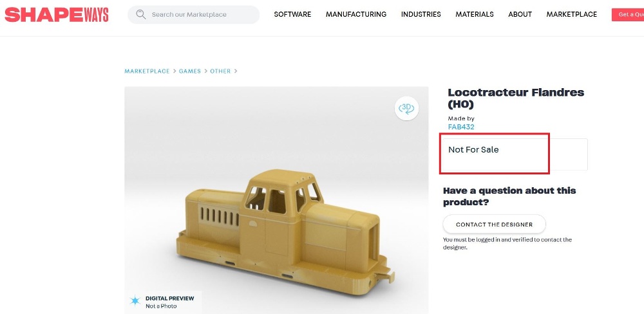The width and height of the screenshot is (644, 314).
Task: Click the GAMES breadcrumb link
Action: pyautogui.click(x=190, y=71)
